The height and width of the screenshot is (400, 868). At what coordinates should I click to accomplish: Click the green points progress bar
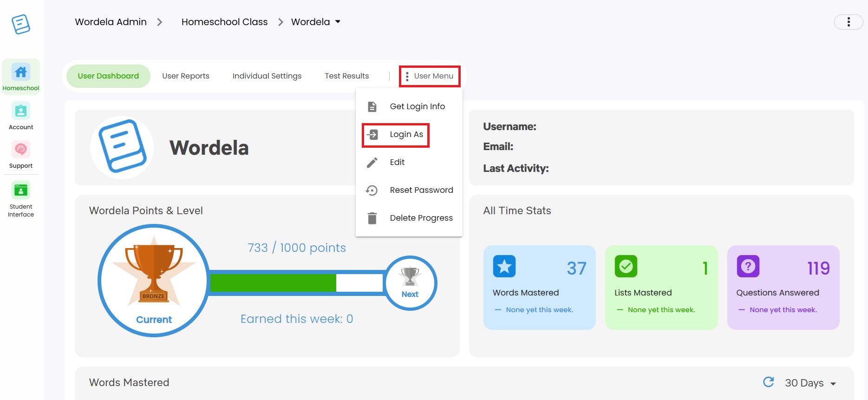click(x=273, y=283)
